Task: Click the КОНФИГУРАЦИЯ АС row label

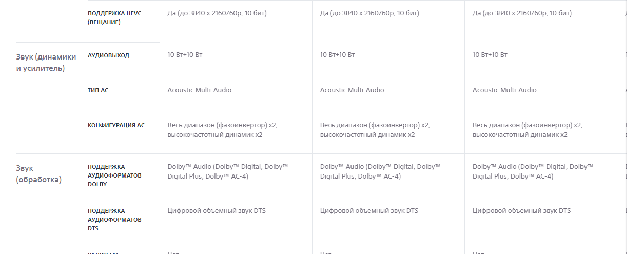Action: click(116, 125)
